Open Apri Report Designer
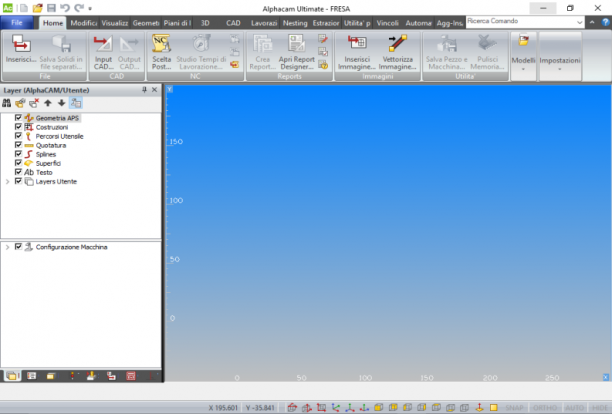This screenshot has width=612, height=414. (x=297, y=53)
